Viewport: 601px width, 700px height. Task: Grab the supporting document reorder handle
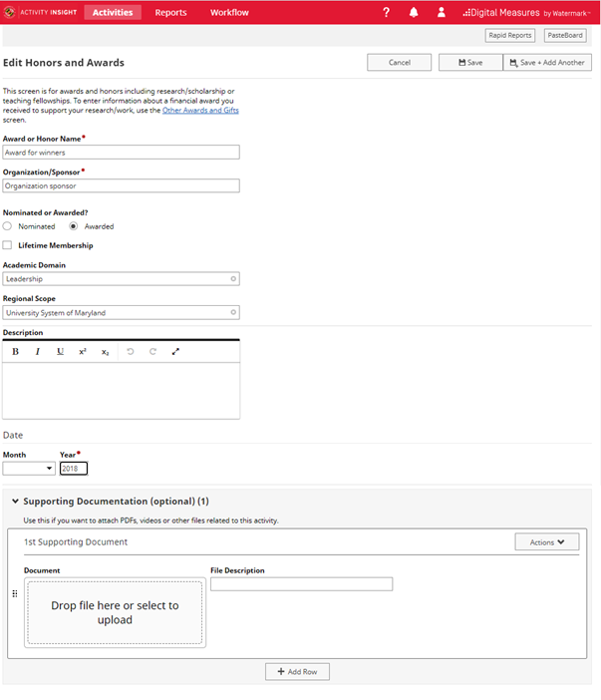(x=15, y=593)
